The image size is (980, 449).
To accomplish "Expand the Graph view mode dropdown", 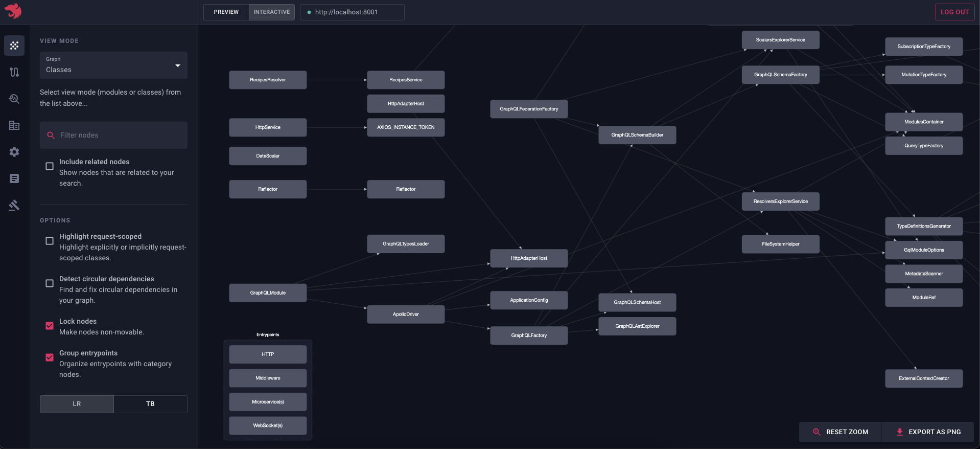I will (x=113, y=65).
